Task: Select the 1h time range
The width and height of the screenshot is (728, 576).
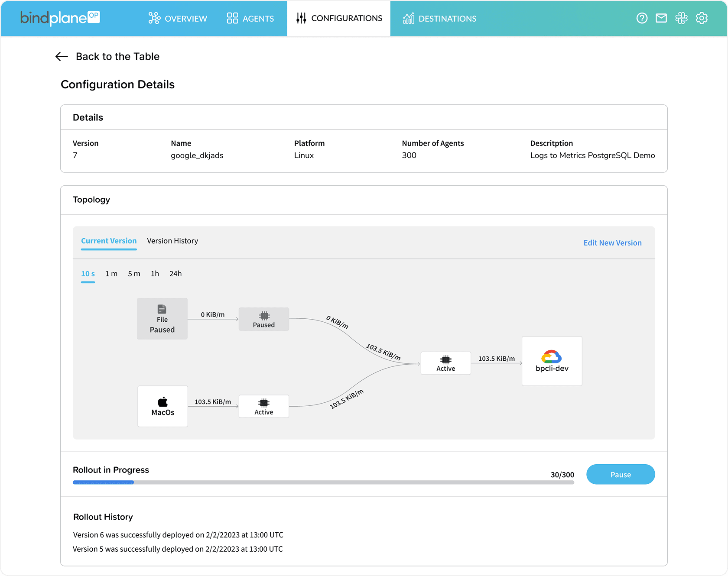Action: click(155, 274)
